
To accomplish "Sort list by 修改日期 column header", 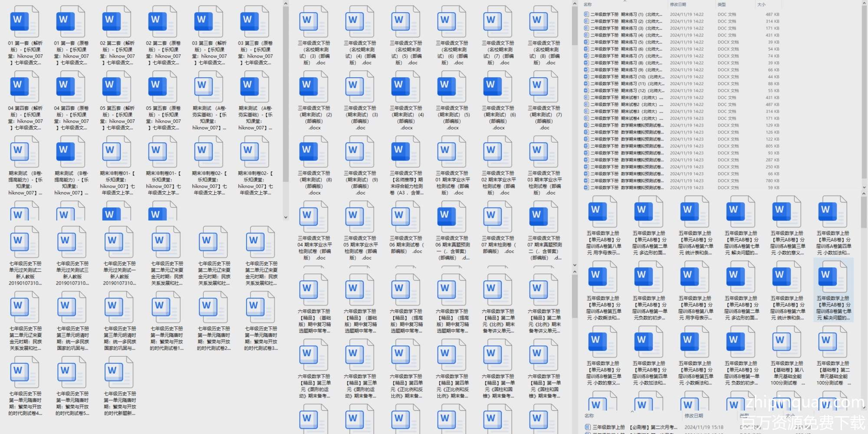I will point(678,4).
